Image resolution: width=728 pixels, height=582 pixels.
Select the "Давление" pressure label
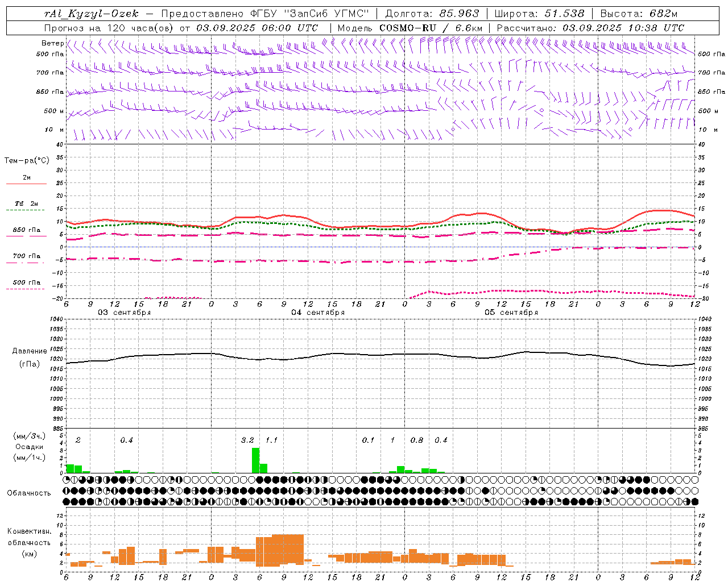click(x=30, y=351)
